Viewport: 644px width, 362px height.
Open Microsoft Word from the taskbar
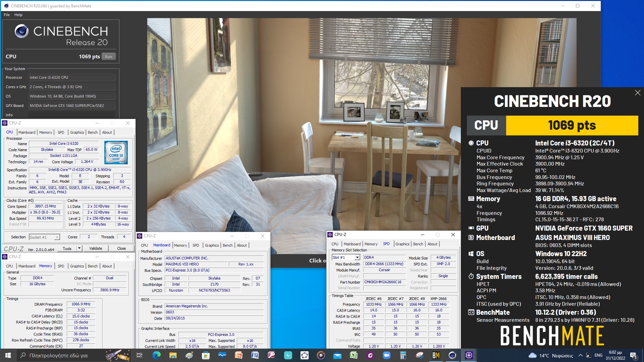click(x=255, y=355)
